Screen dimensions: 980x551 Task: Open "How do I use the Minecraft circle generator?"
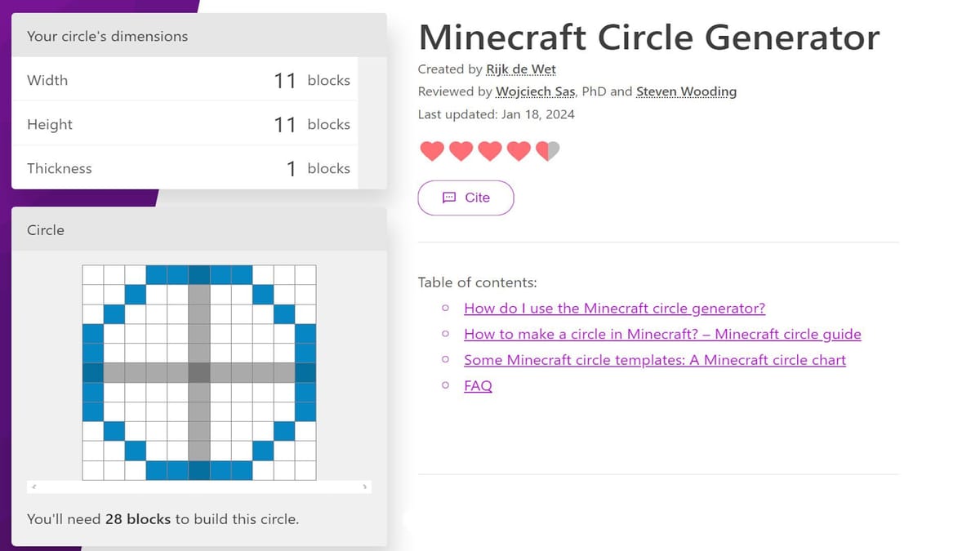coord(614,308)
